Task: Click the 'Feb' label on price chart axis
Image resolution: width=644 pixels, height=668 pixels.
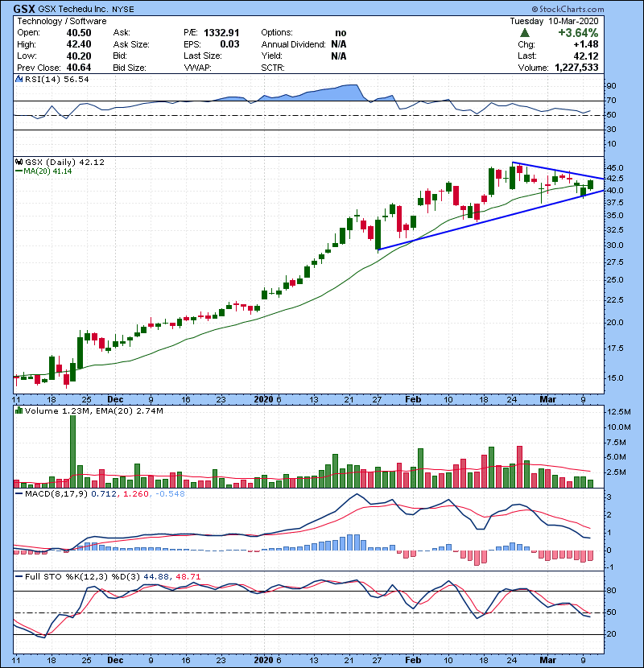Action: pos(413,400)
